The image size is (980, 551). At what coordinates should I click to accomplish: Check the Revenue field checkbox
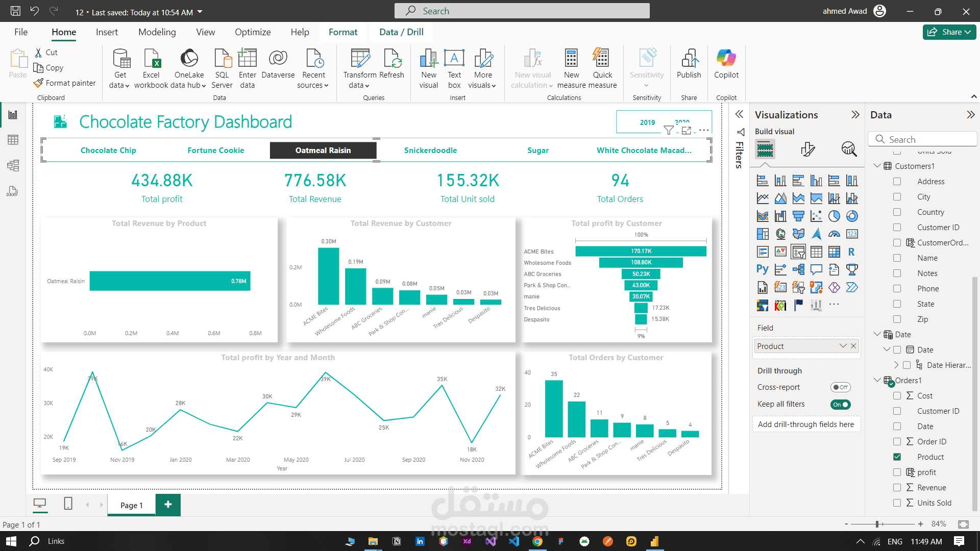coord(897,488)
